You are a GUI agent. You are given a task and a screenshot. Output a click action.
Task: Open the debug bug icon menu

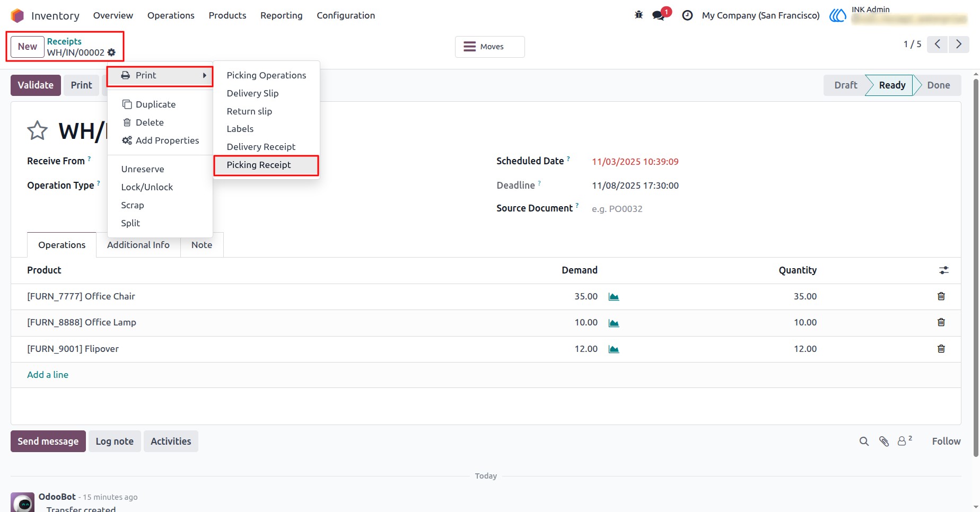(x=638, y=15)
